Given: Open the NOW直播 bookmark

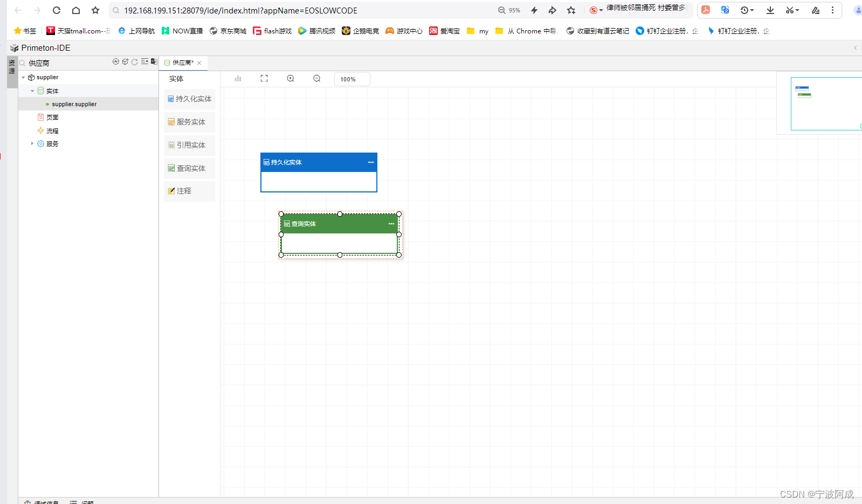Looking at the screenshot, I should [182, 31].
